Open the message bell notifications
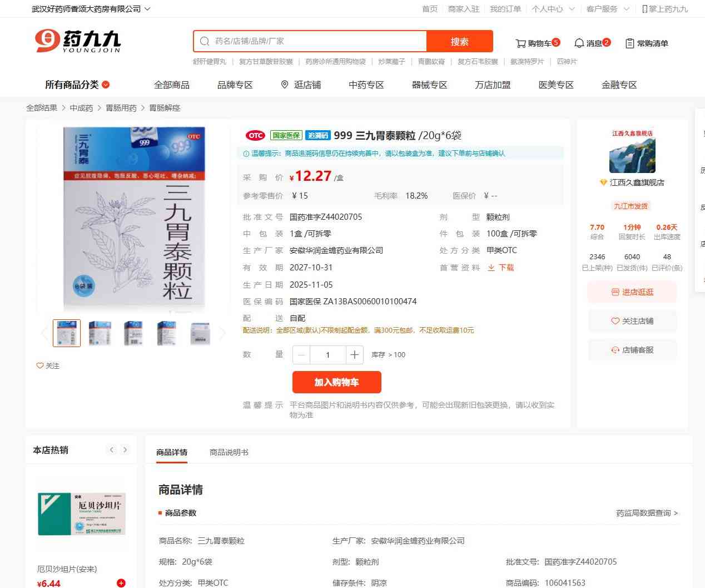Image resolution: width=705 pixels, height=588 pixels. point(579,43)
